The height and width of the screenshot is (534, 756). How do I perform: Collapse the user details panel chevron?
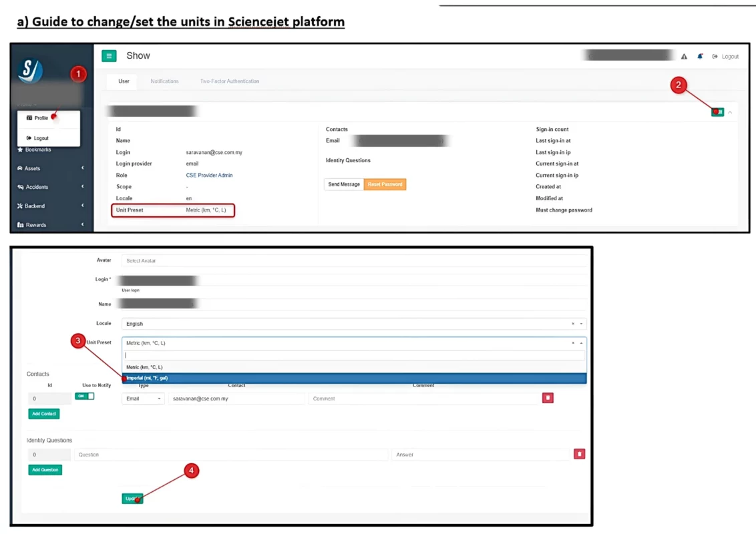730,112
